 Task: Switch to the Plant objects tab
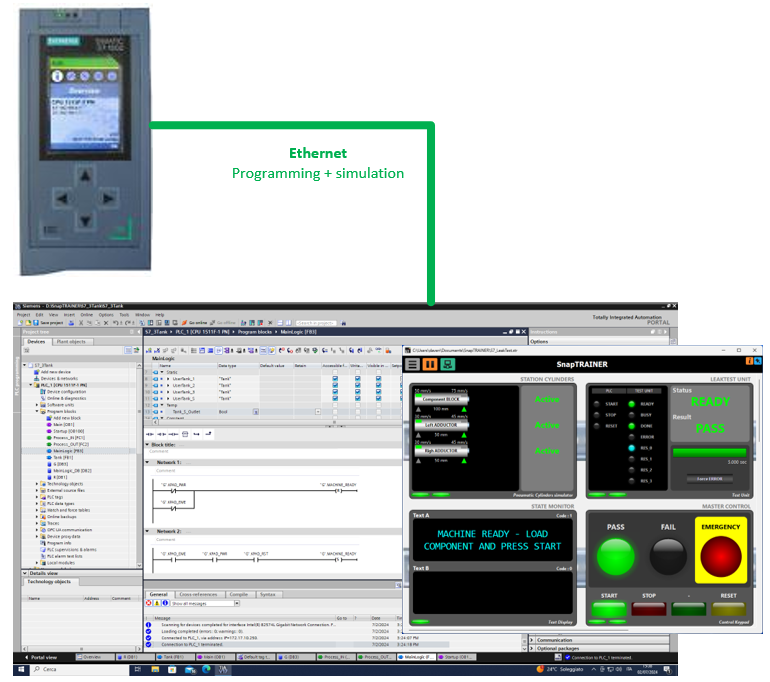coord(71,341)
